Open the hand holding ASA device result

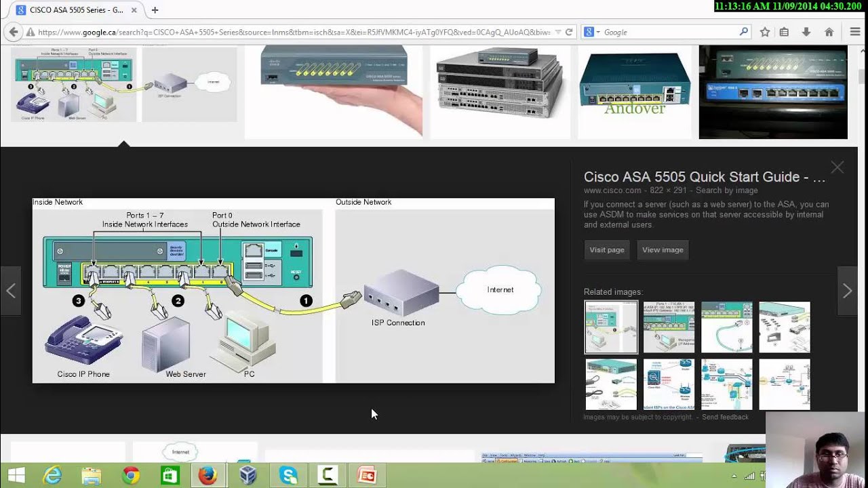(333, 91)
